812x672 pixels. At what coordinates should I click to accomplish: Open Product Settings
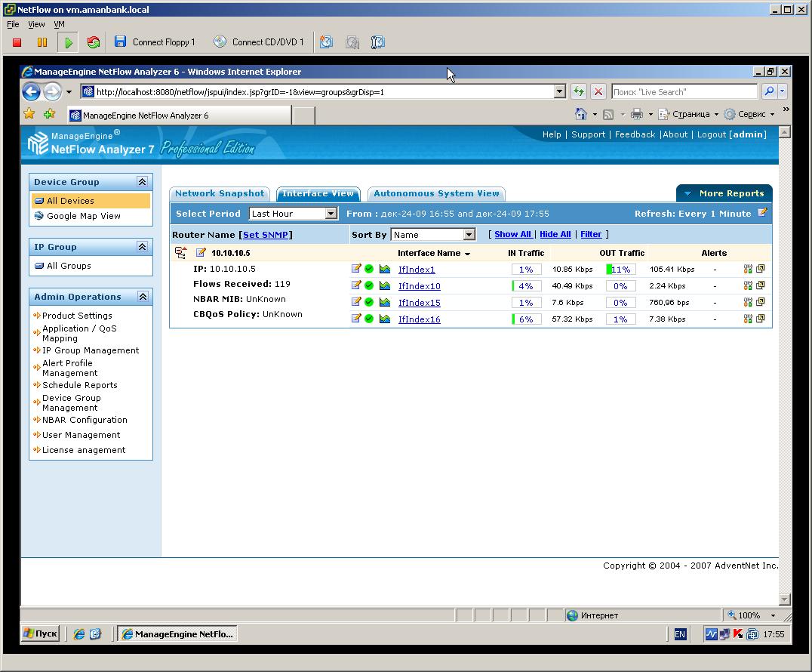click(77, 316)
